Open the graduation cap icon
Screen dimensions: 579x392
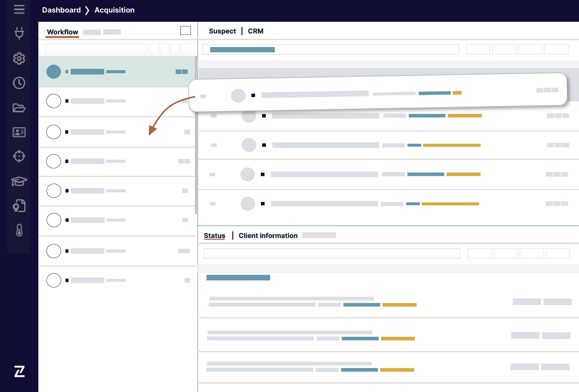pyautogui.click(x=19, y=181)
